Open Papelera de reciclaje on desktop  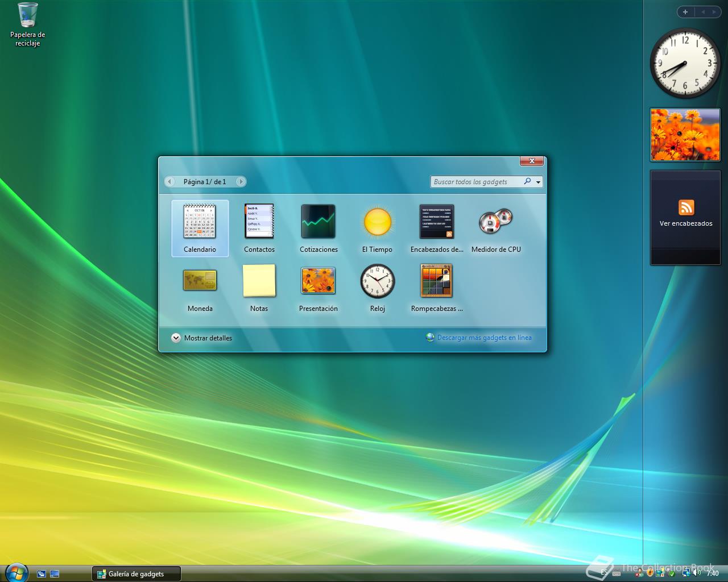click(x=27, y=24)
